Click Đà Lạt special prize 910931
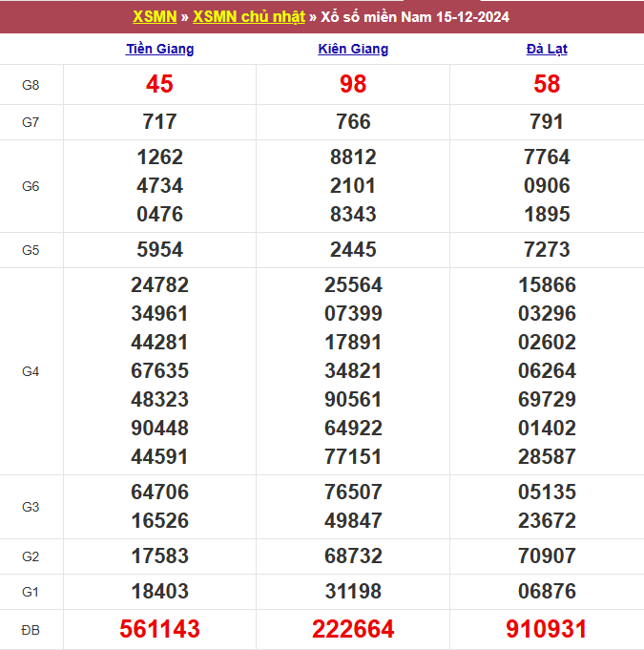 tap(547, 629)
